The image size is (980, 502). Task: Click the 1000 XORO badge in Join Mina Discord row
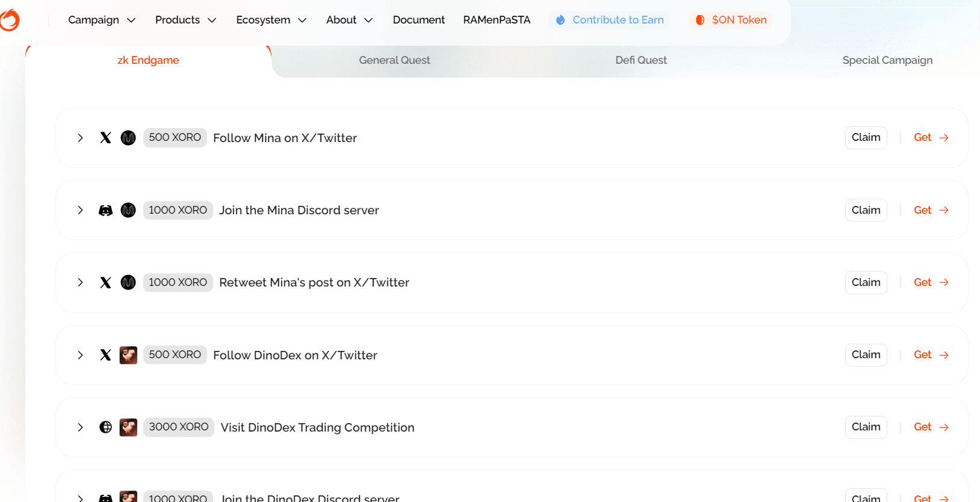(x=178, y=210)
